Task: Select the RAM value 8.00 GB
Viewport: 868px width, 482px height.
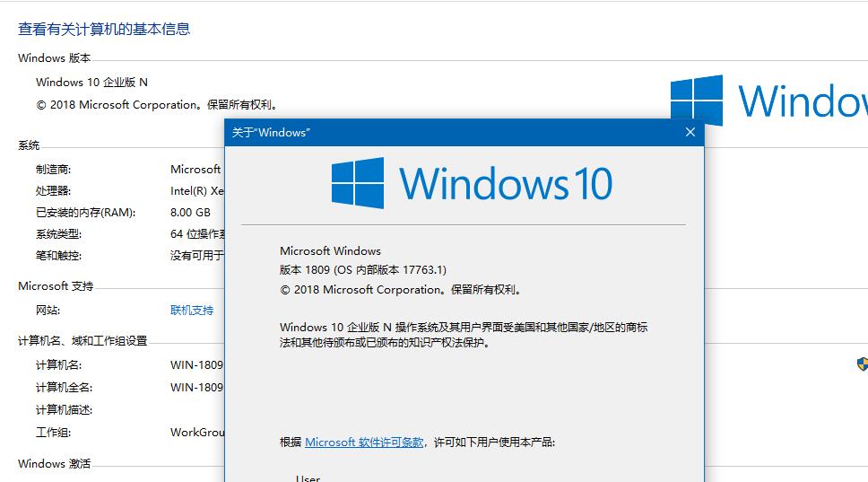Action: pos(190,213)
